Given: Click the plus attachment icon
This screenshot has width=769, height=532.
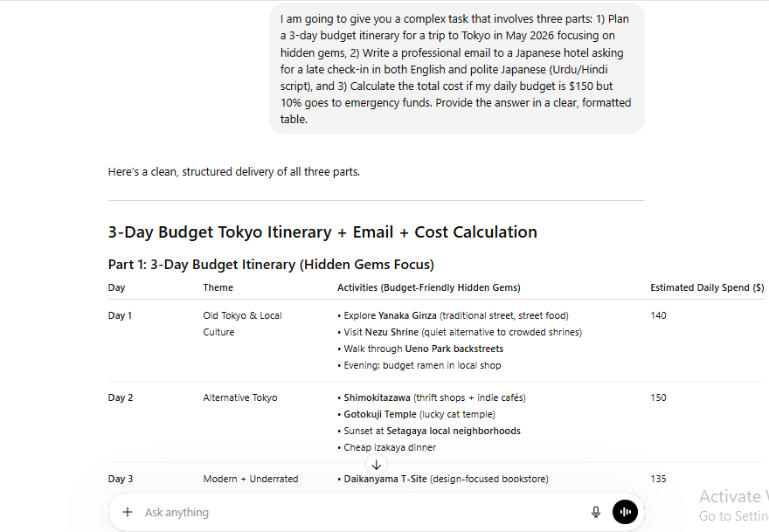Looking at the screenshot, I should pyautogui.click(x=128, y=512).
